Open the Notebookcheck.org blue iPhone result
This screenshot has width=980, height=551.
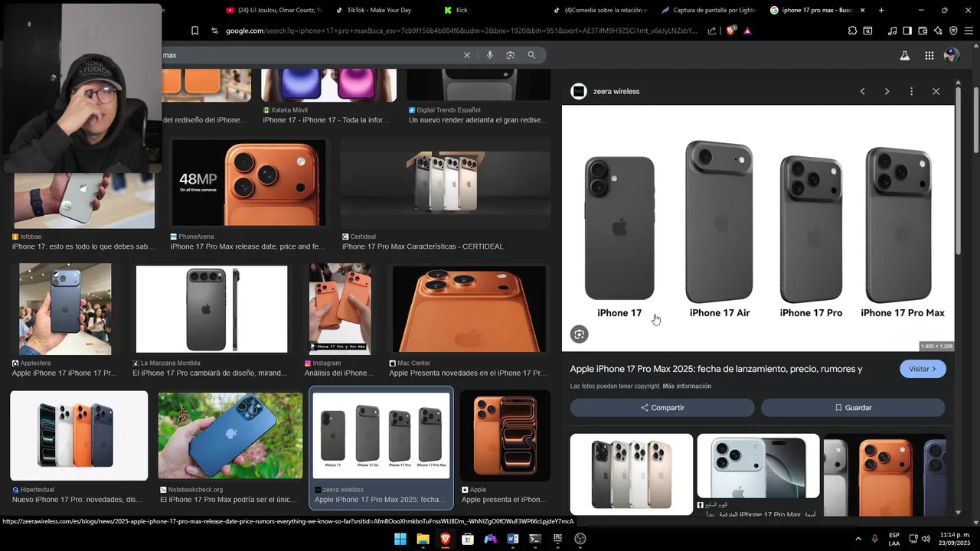coord(230,435)
